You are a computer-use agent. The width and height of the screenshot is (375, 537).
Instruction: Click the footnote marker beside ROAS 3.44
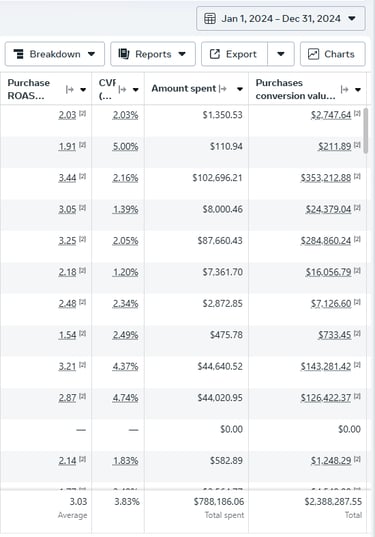[83, 176]
